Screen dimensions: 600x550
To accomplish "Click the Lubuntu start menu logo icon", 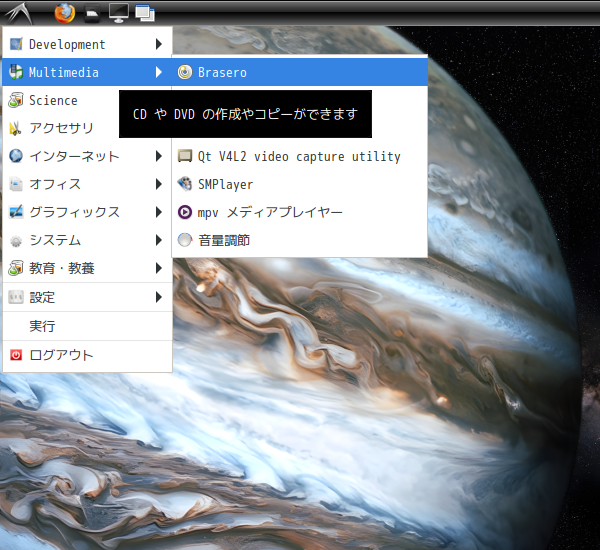I will pos(18,13).
